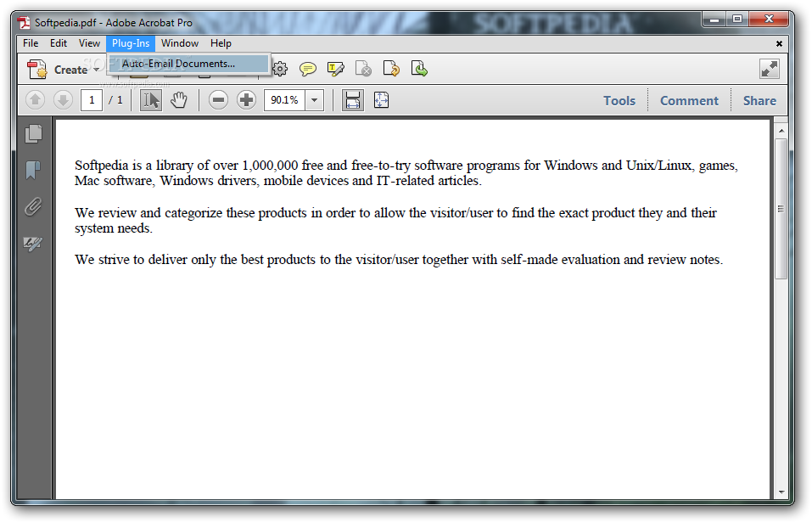This screenshot has width=812, height=523.
Task: Fit one full page to window
Action: pos(381,100)
